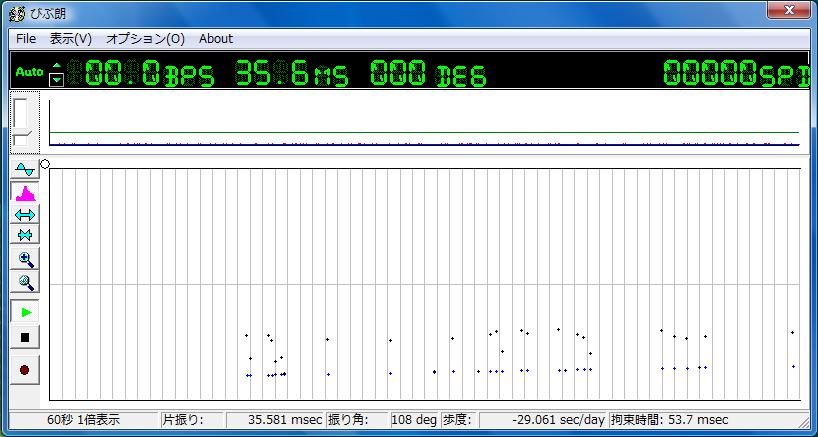Viewport: 818px width, 437px height.
Task: Click the green BPS digital readout
Action: pyautogui.click(x=141, y=72)
